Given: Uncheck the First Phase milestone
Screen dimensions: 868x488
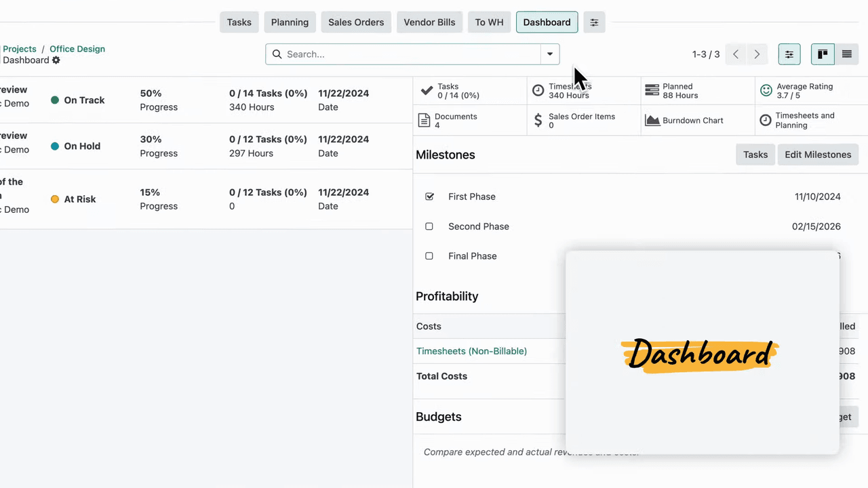Looking at the screenshot, I should [x=429, y=197].
